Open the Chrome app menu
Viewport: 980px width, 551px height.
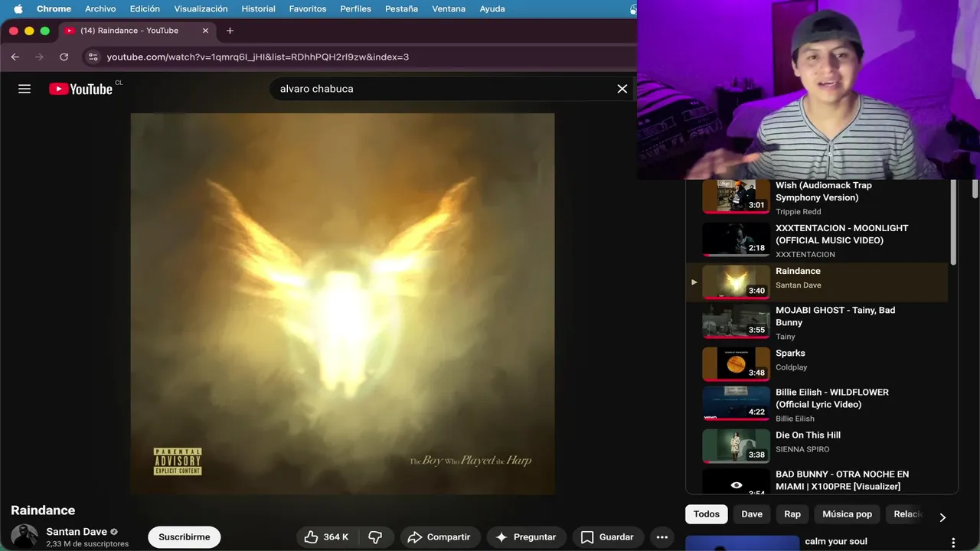click(54, 8)
